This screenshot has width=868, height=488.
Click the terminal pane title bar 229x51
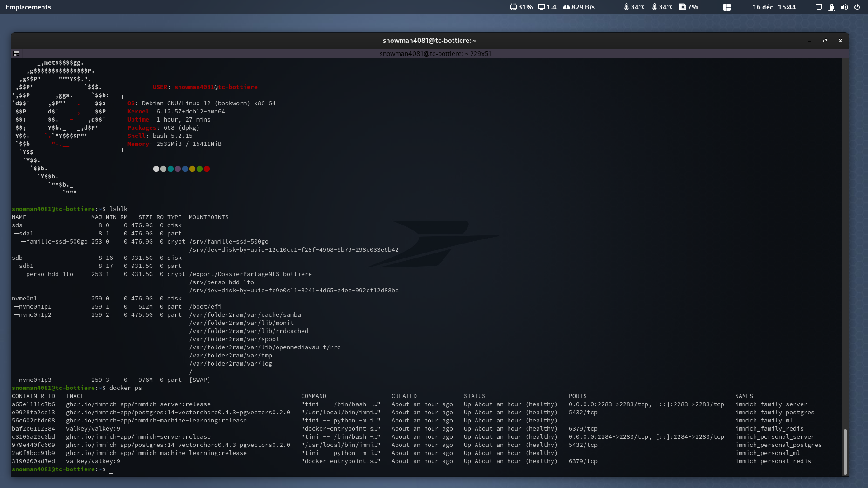435,53
